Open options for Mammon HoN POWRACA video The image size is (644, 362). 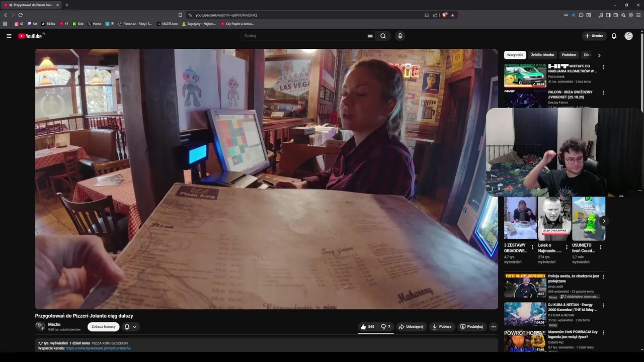pos(603,333)
